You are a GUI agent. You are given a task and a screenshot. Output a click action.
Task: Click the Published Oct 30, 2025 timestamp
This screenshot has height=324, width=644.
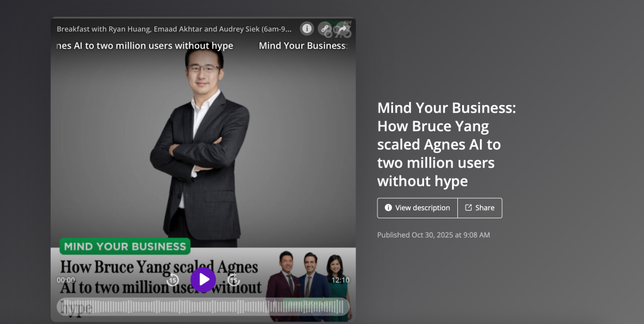(434, 234)
